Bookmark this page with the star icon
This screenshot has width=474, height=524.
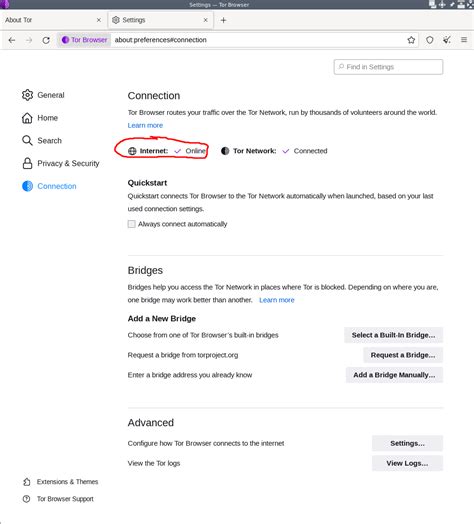click(411, 40)
